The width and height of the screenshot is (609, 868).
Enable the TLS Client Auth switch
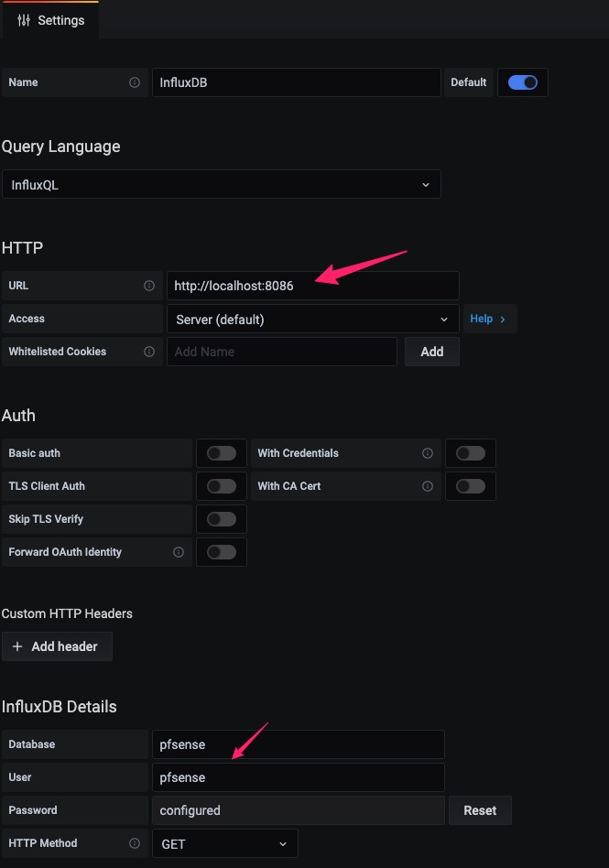click(x=221, y=486)
